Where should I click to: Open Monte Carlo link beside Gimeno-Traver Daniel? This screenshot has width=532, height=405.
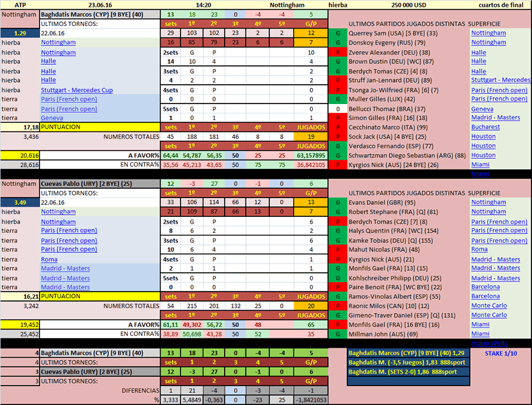coord(489,315)
